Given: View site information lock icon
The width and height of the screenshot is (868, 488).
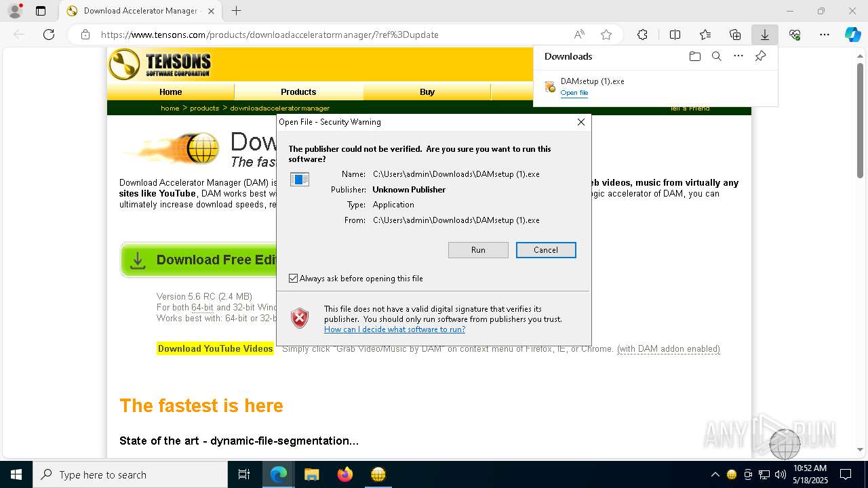Looking at the screenshot, I should pos(85,35).
